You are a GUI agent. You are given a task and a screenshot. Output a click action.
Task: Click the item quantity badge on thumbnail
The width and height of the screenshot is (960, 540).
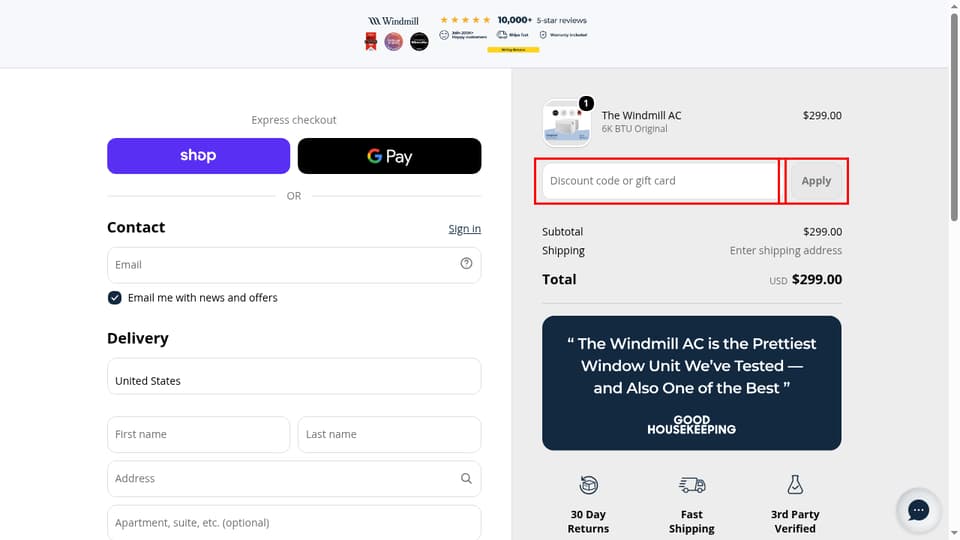(x=586, y=103)
